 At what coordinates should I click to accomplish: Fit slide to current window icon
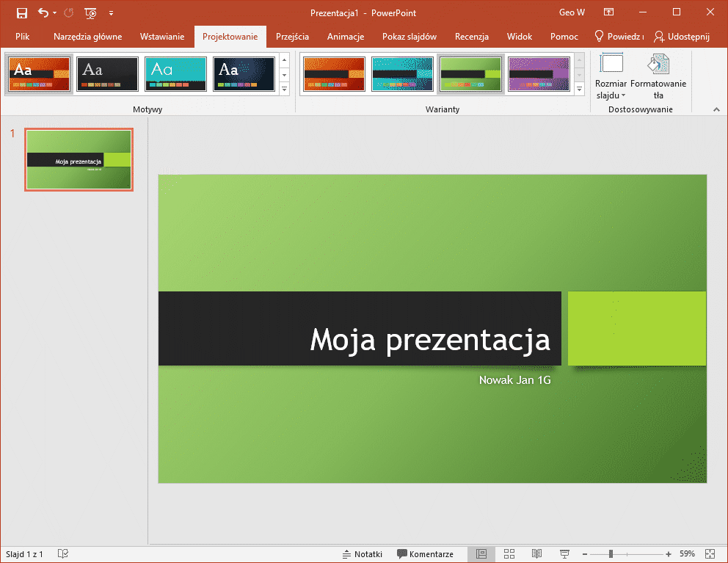(710, 554)
